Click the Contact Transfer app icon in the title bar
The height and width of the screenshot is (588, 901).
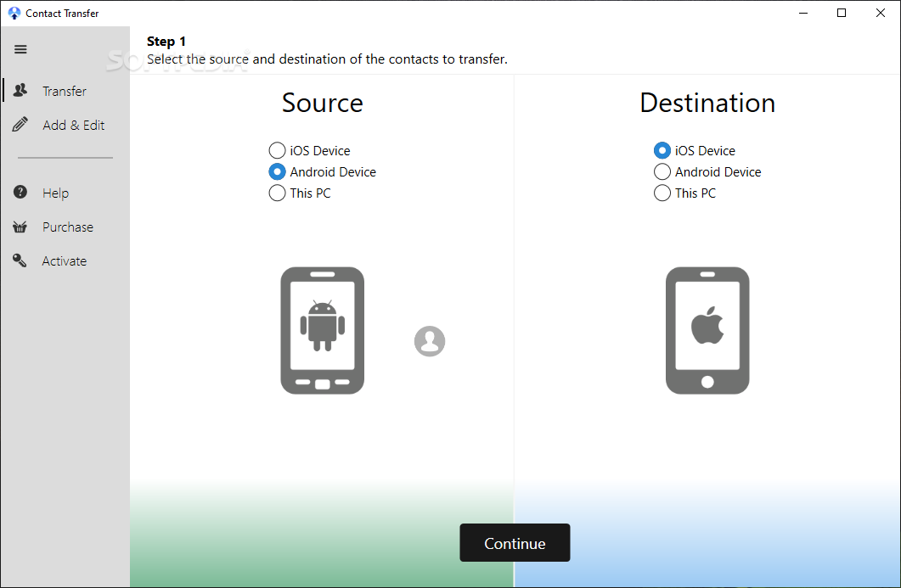point(14,13)
